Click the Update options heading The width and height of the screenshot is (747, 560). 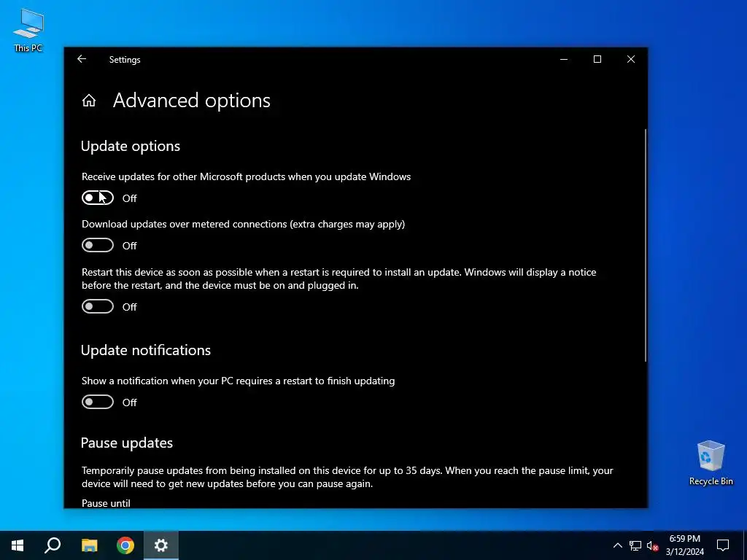click(131, 146)
